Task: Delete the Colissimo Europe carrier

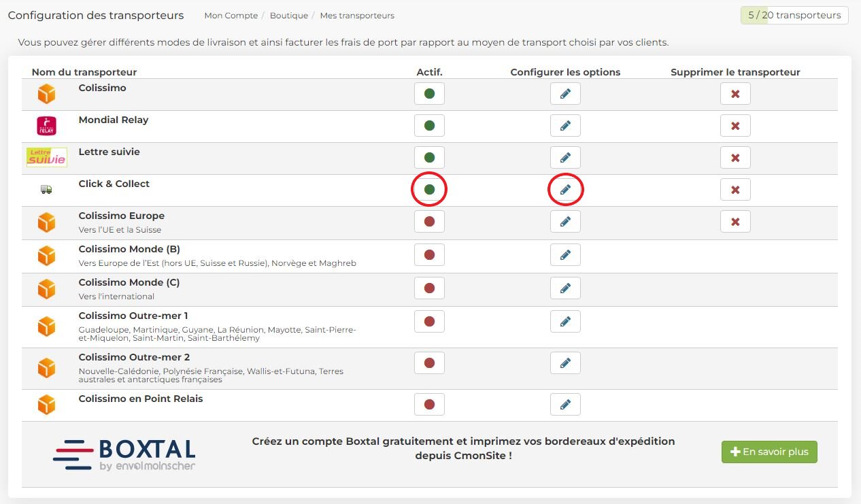Action: pos(735,222)
